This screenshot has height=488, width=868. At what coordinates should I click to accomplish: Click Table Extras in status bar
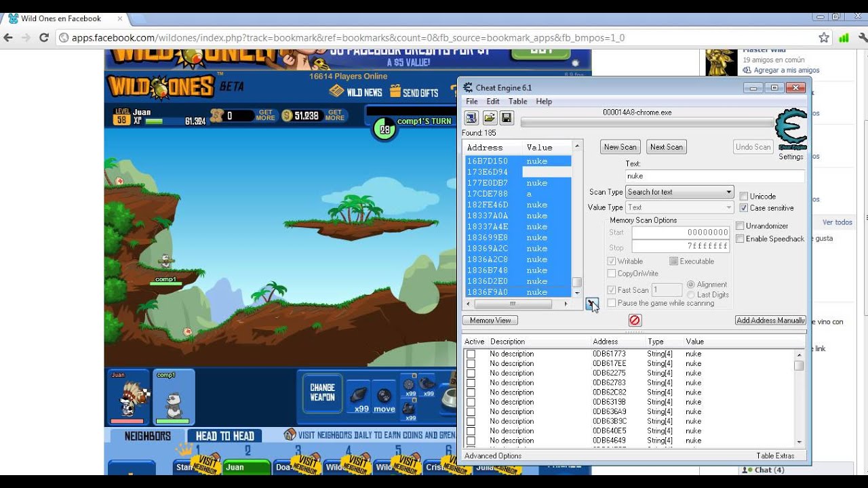tap(775, 455)
